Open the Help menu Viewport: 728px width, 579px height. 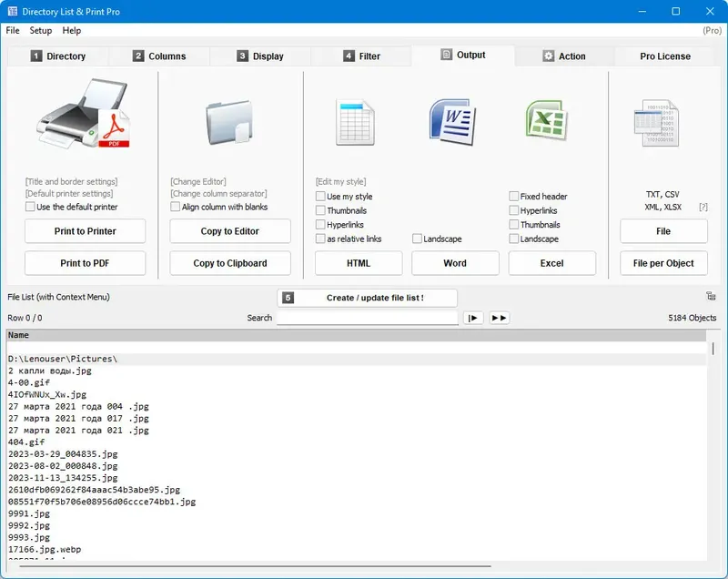72,30
